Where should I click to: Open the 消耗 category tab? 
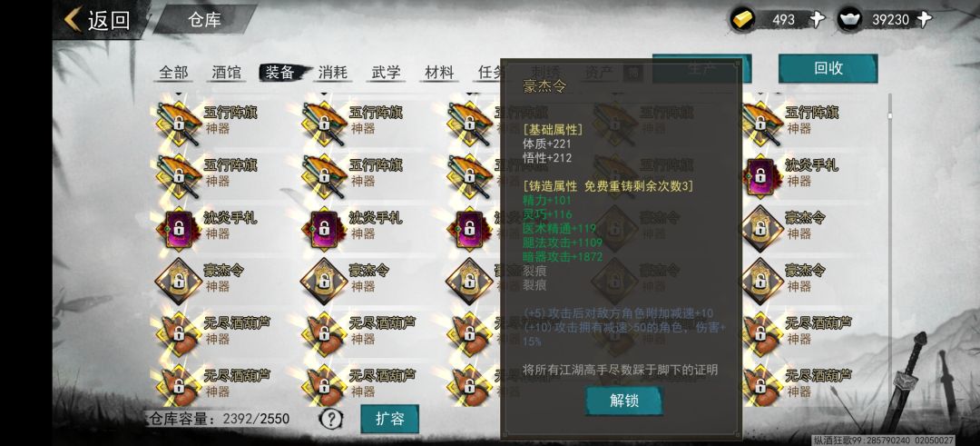tap(332, 72)
